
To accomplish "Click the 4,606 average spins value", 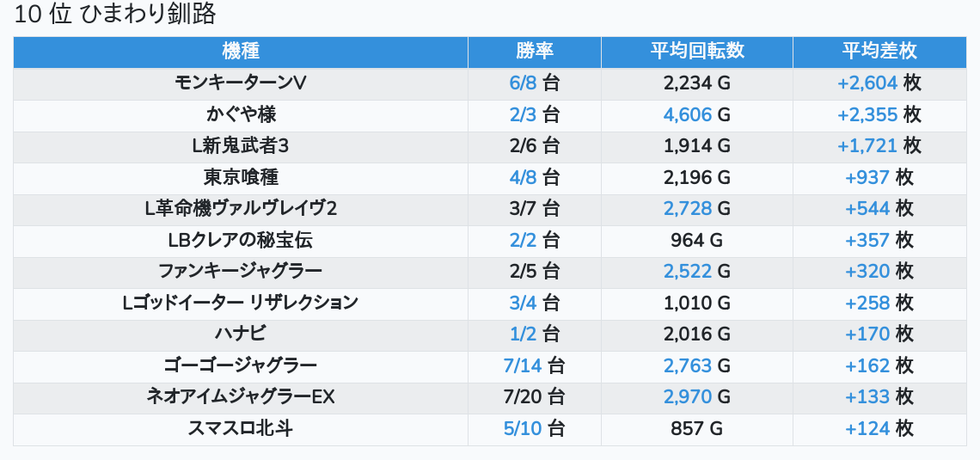I will coord(687,114).
